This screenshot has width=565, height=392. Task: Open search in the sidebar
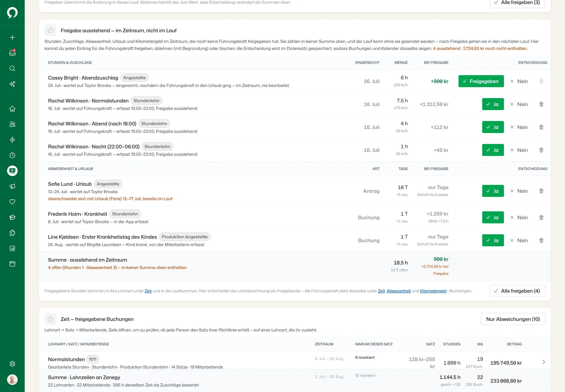pyautogui.click(x=12, y=68)
